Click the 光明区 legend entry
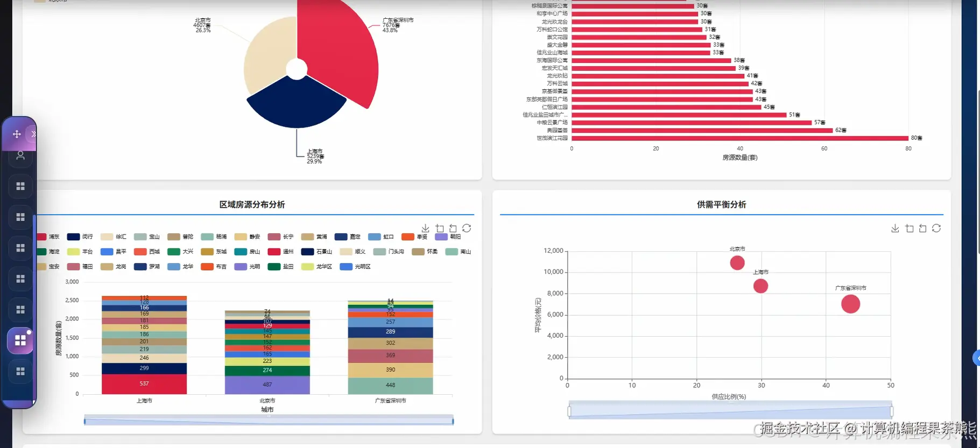 click(x=355, y=267)
